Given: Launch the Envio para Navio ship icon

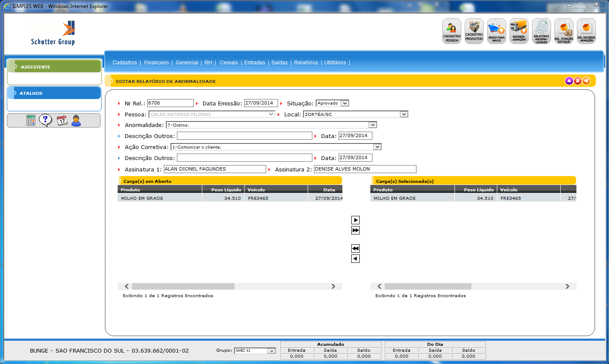Looking at the screenshot, I should point(496,31).
